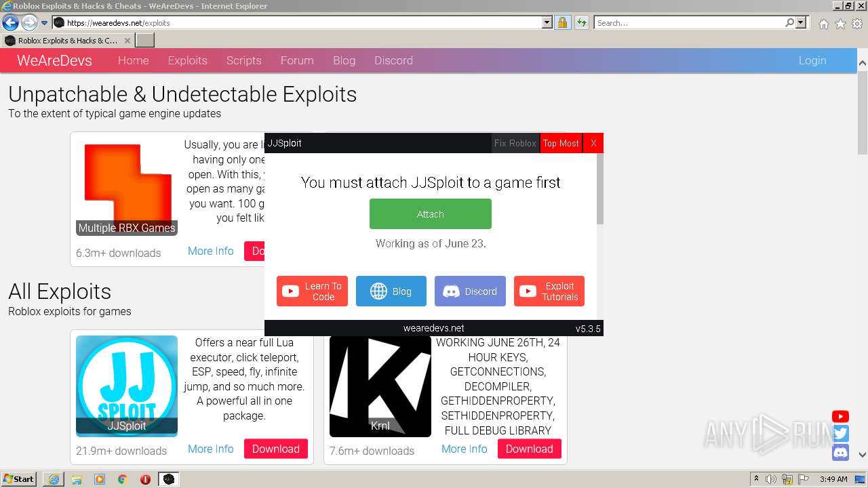The width and height of the screenshot is (868, 488).
Task: Click the page scrollbar down arrow
Action: pyautogui.click(x=863, y=455)
